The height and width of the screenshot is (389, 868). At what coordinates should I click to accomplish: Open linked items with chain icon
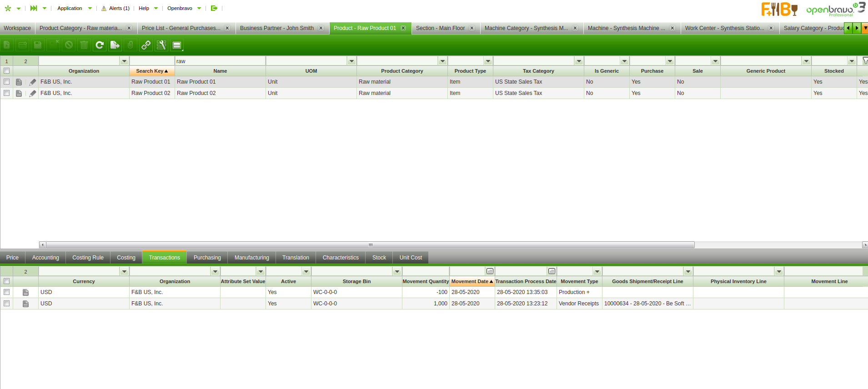pyautogui.click(x=146, y=45)
